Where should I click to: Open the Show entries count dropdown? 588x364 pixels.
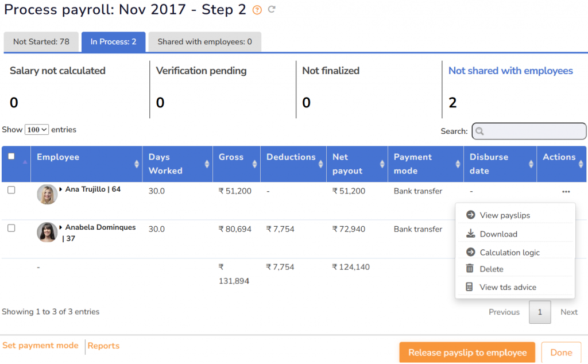[37, 130]
